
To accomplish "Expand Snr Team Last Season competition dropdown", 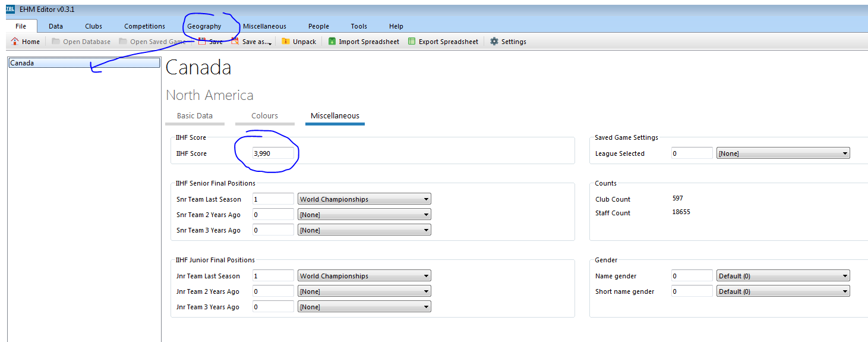I will coord(427,199).
